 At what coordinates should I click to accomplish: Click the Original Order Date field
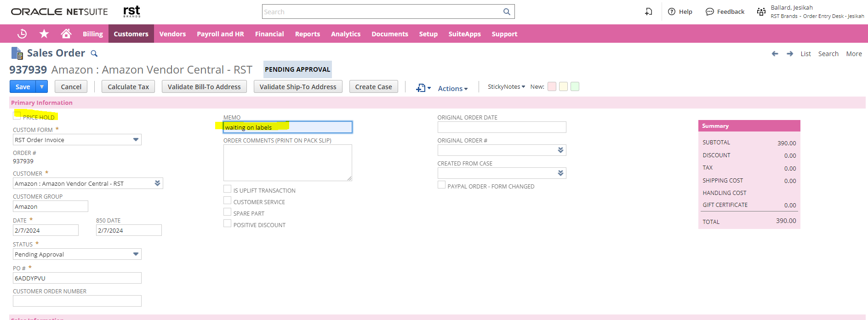click(502, 127)
